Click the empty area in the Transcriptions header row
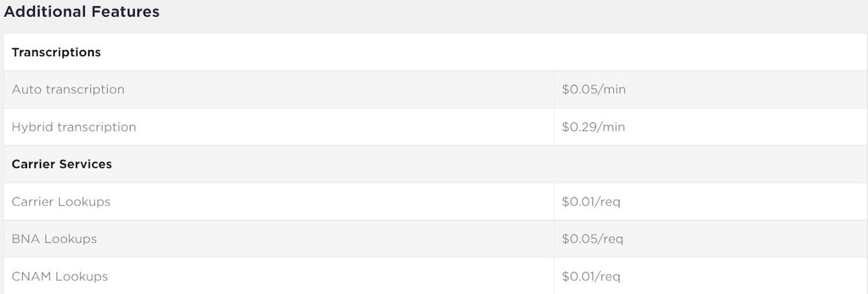Viewport: 868px width, 294px height. pyautogui.click(x=486, y=52)
